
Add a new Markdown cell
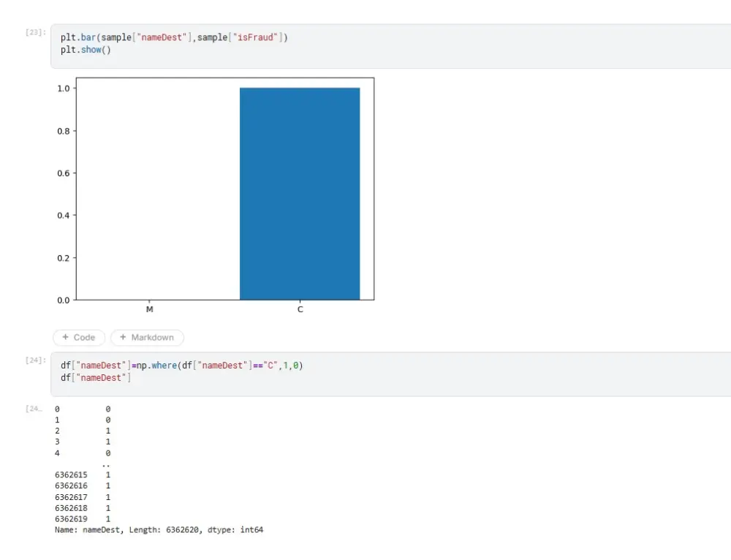147,337
